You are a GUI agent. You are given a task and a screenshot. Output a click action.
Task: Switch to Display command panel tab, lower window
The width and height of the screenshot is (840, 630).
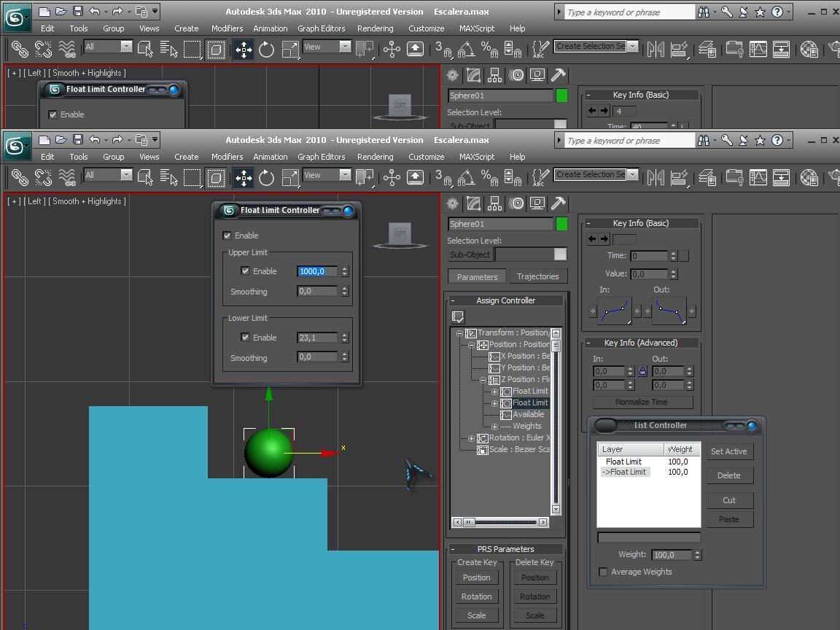pos(537,203)
